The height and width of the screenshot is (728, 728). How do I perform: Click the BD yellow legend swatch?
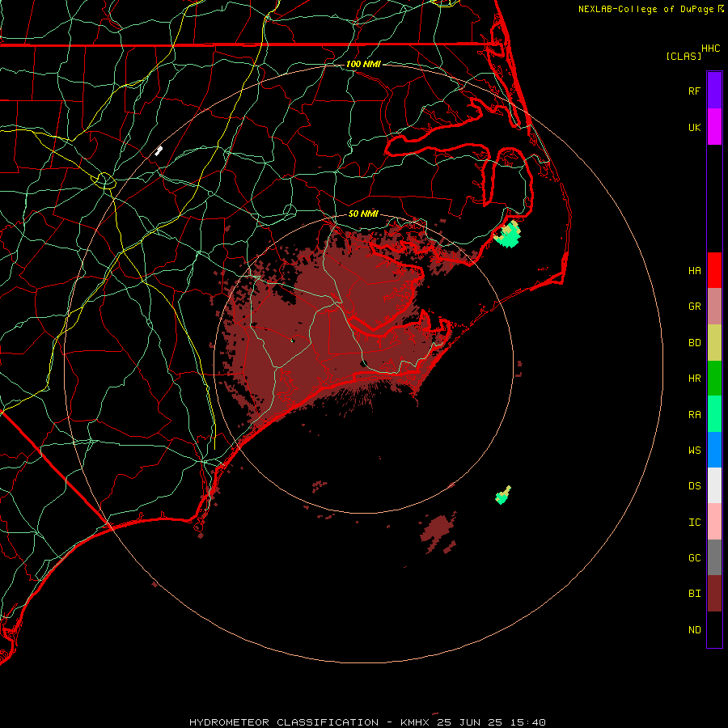[x=714, y=343]
